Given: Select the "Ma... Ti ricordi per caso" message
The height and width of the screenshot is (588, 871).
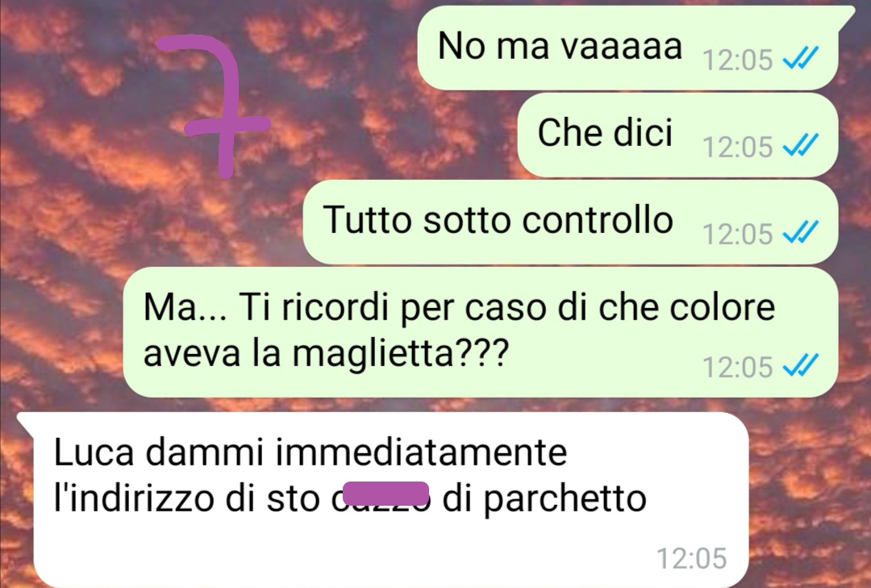Looking at the screenshot, I should pos(481,332).
